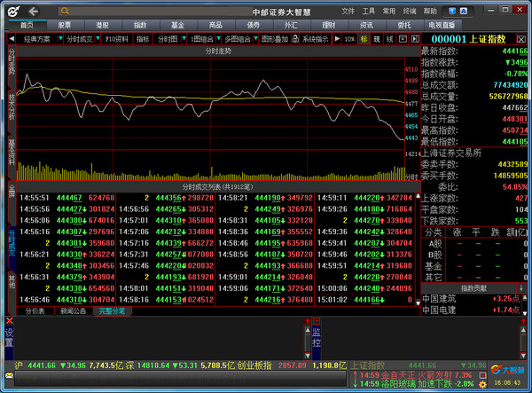Switch to the 首页 tab
The height and width of the screenshot is (393, 532).
[27, 25]
